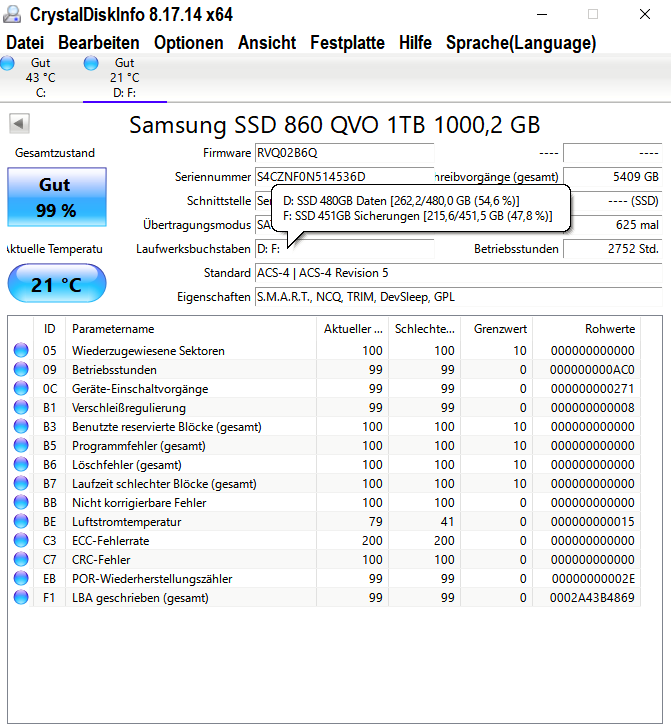Open the Festplatte menu
This screenshot has height=725, width=671.
pos(347,43)
